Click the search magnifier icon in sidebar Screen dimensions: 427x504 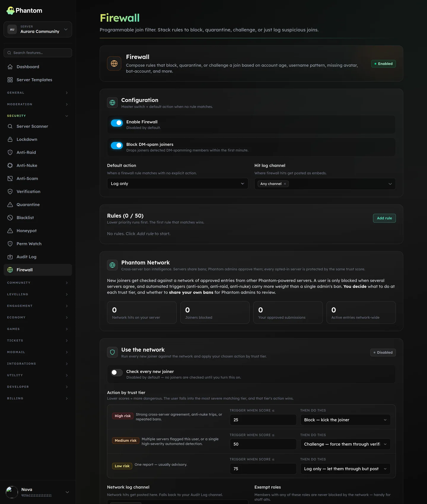[x=9, y=53]
